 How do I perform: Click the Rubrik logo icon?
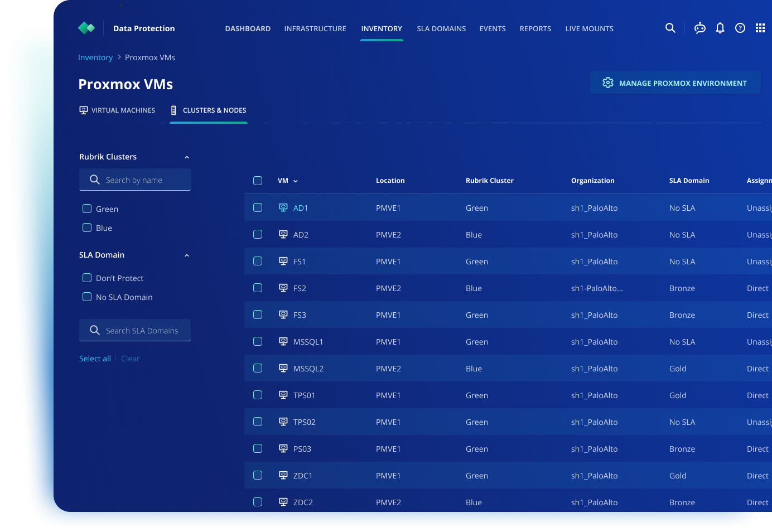pyautogui.click(x=86, y=28)
